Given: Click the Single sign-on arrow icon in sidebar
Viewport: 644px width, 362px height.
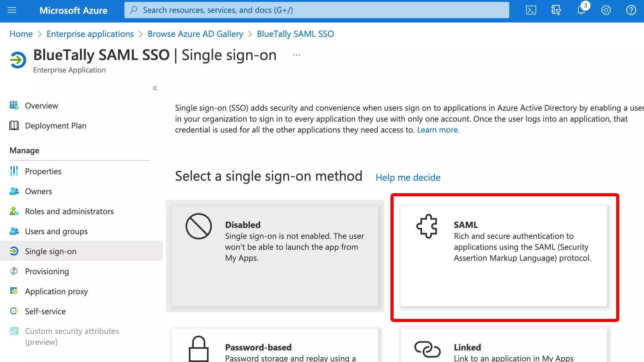Looking at the screenshot, I should pos(14,251).
